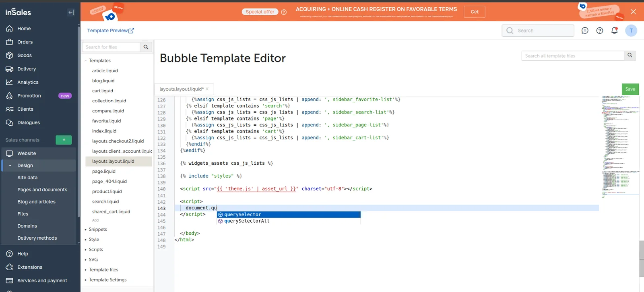Open Site data in the Website menu

[27, 178]
